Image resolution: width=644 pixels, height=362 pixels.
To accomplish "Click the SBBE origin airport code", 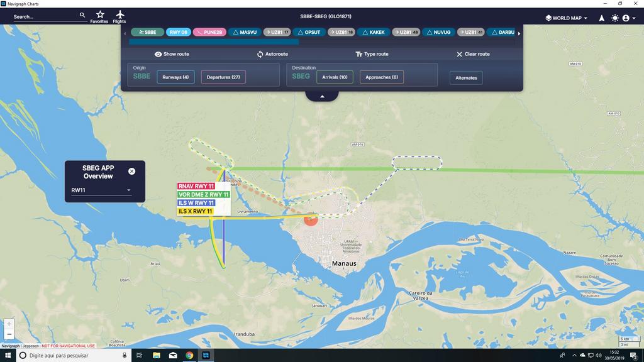I will [x=142, y=76].
